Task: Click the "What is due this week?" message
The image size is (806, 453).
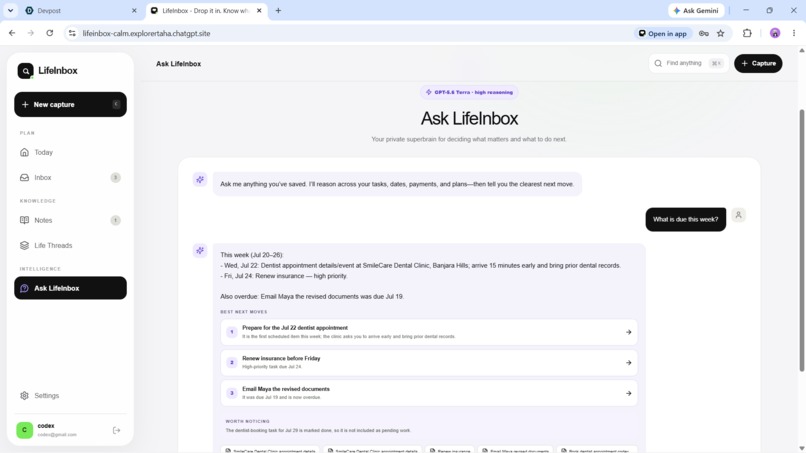Action: pos(685,220)
